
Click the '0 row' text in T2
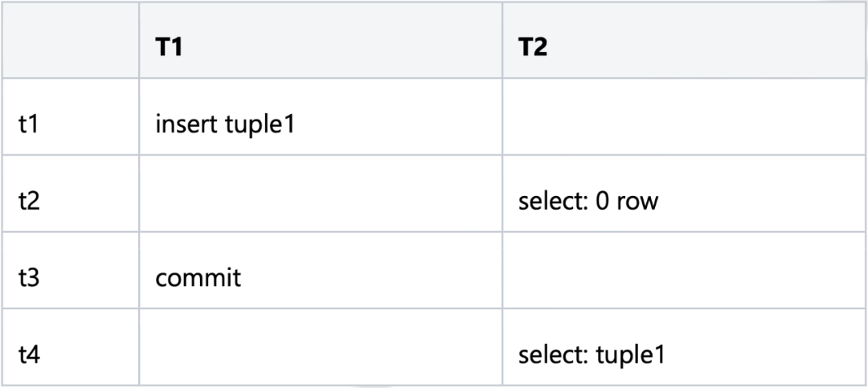coord(627,202)
